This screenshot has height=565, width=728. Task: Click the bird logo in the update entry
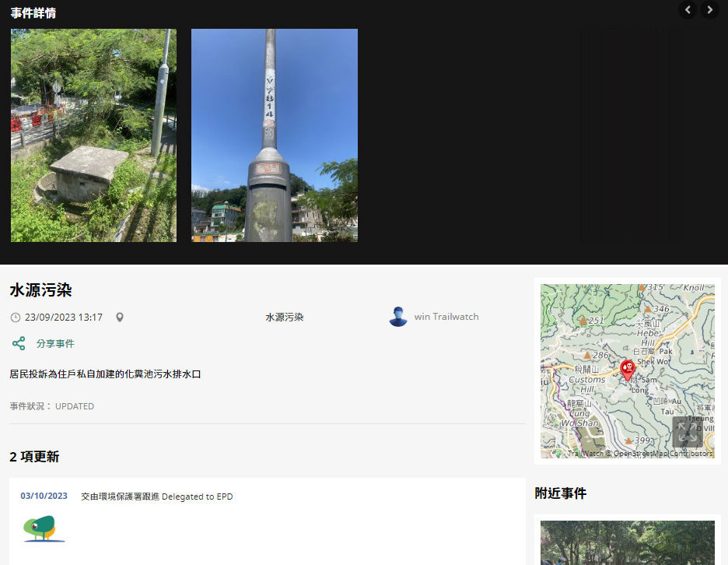44,528
